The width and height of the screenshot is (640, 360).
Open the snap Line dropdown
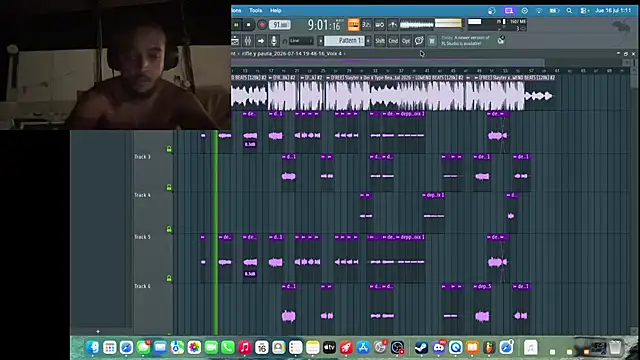coord(301,41)
